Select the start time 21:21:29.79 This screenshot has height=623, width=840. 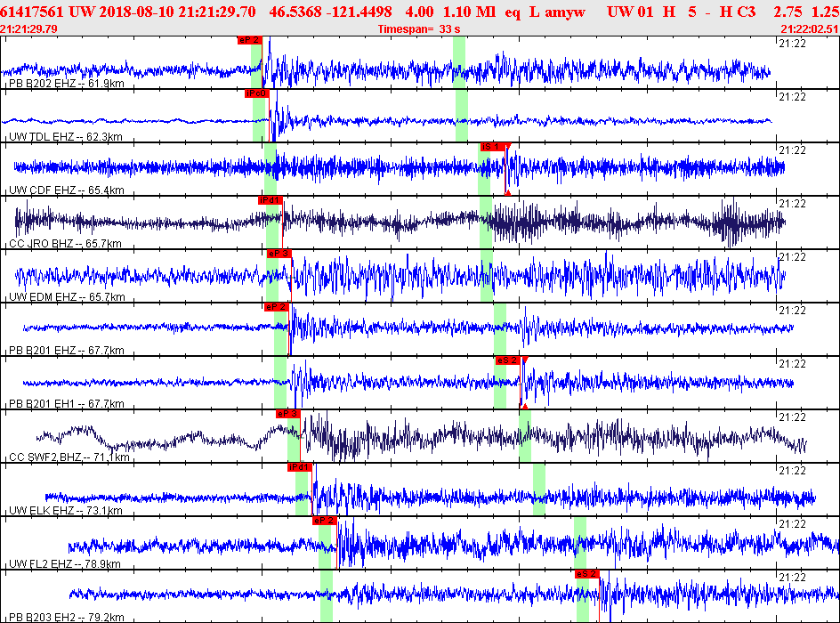[x=29, y=29]
